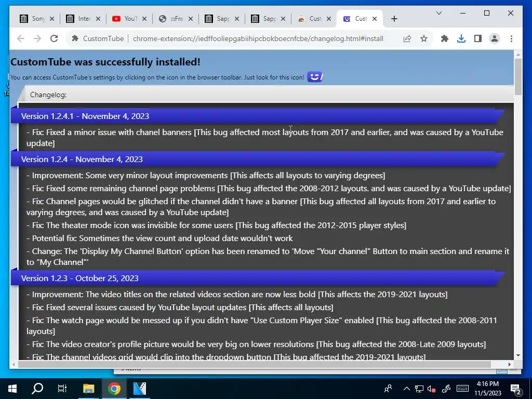
Task: Open the Extensions puzzle menu
Action: [445, 38]
